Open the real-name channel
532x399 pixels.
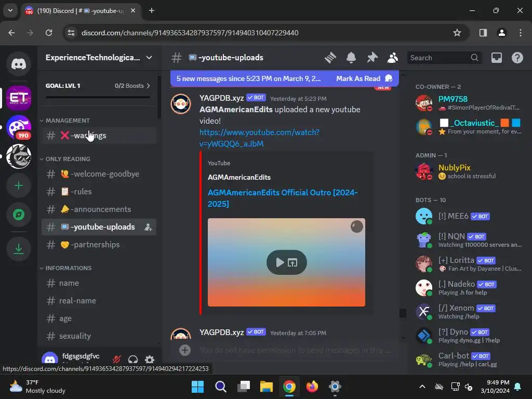coord(99,301)
